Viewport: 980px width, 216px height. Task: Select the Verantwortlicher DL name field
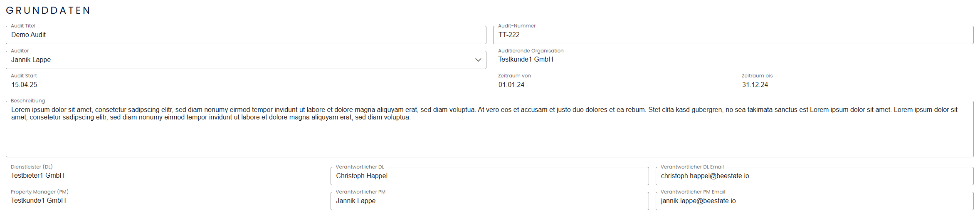[x=489, y=176]
